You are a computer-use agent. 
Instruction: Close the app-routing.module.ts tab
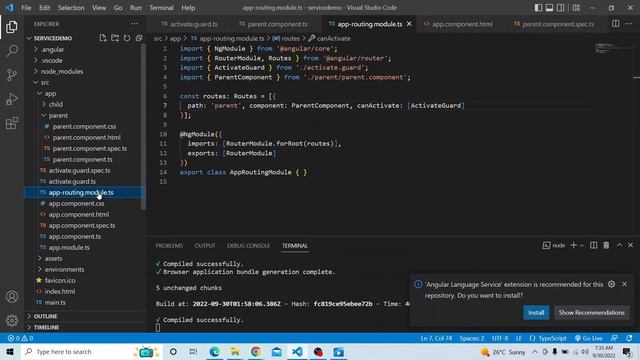pyautogui.click(x=409, y=24)
